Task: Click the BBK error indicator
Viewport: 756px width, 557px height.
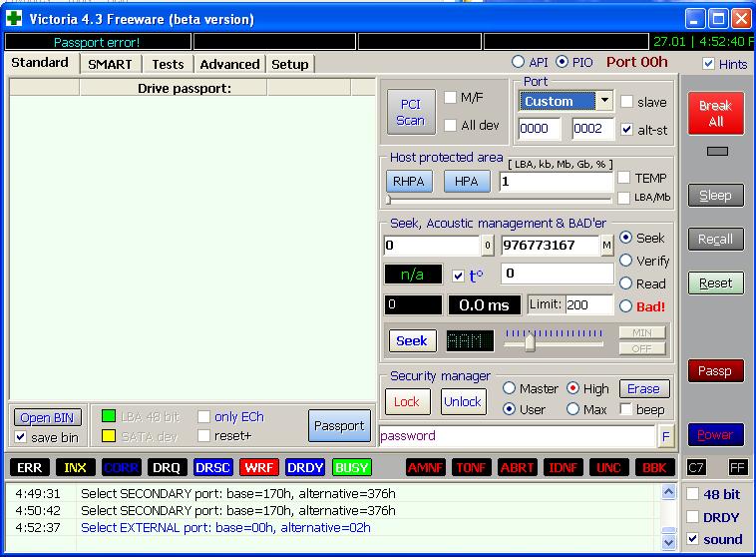Action: [654, 468]
